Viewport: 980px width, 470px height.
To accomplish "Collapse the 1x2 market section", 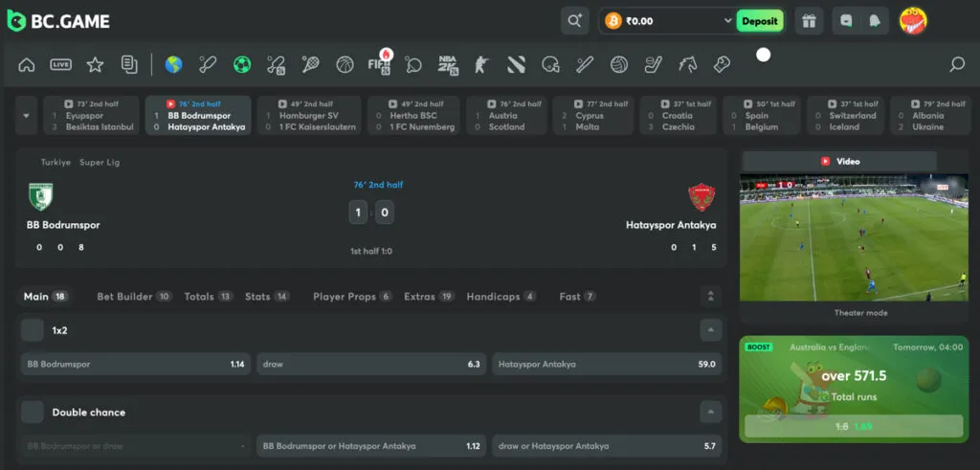I will pos(711,330).
